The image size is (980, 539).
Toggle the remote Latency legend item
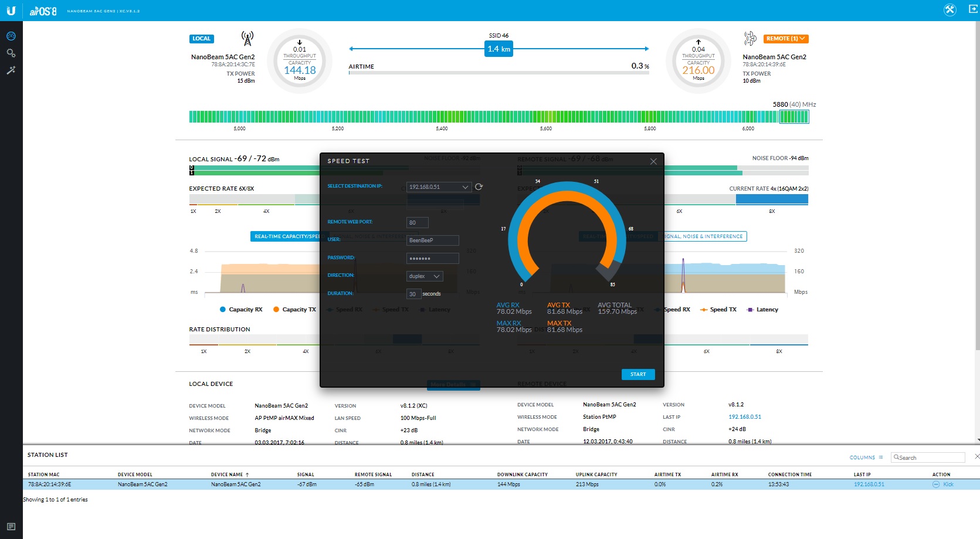(x=762, y=310)
